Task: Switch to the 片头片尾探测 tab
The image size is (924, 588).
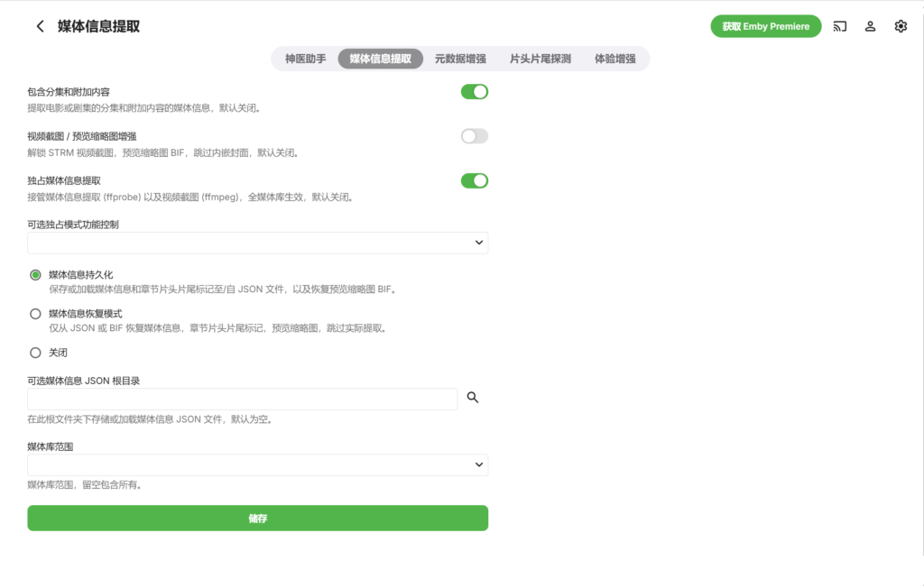Action: (540, 59)
